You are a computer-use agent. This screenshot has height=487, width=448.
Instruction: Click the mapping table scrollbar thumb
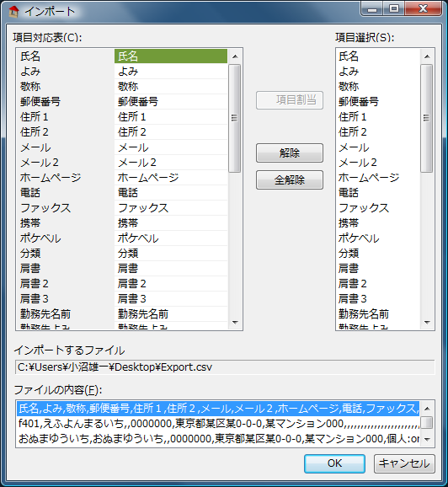(x=235, y=118)
